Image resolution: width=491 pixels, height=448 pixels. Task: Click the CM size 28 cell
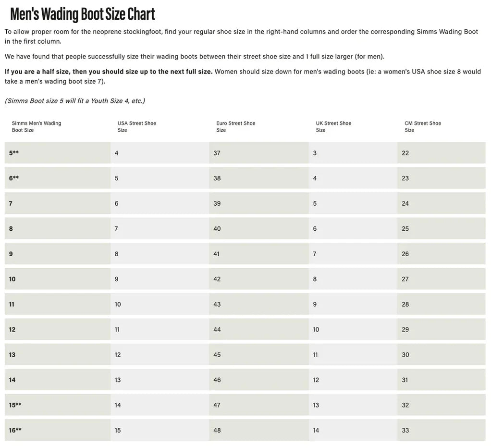(405, 304)
